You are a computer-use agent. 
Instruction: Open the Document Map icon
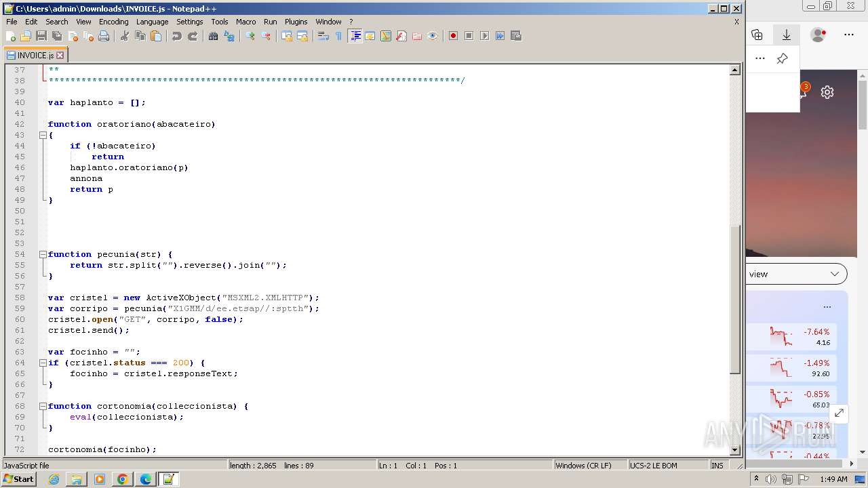pyautogui.click(x=386, y=36)
